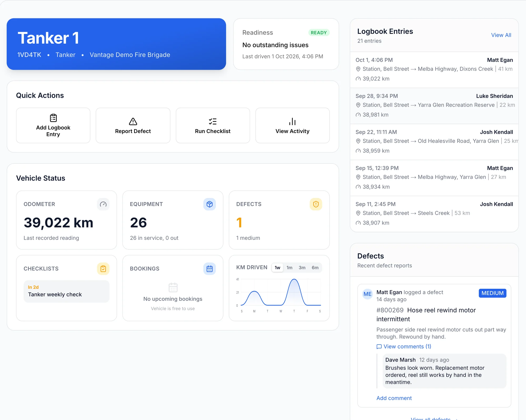Open the Defects card showing 1 medium

[x=279, y=220]
